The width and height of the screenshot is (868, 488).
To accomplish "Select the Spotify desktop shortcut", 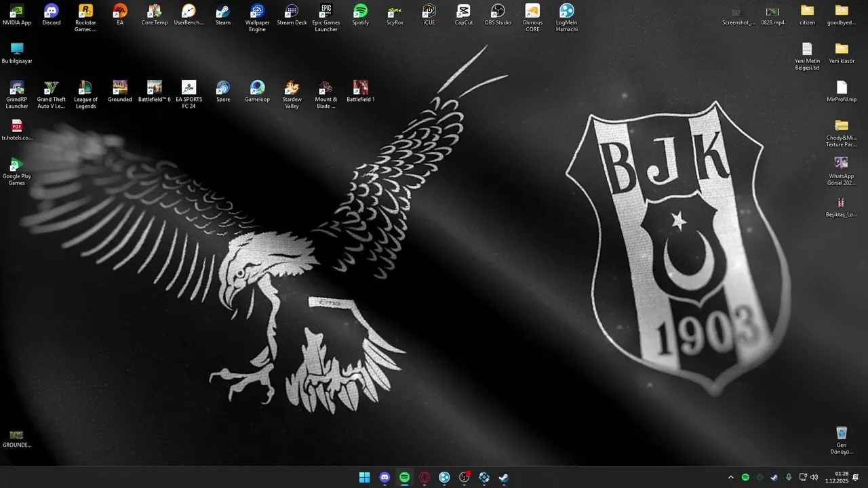I will (x=361, y=15).
